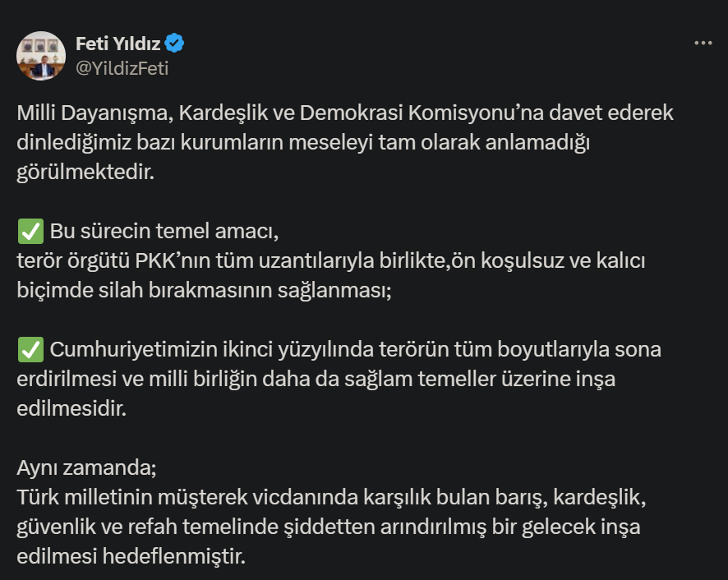Open the @YildizFeti handle link
728x580 pixels.
click(122, 68)
